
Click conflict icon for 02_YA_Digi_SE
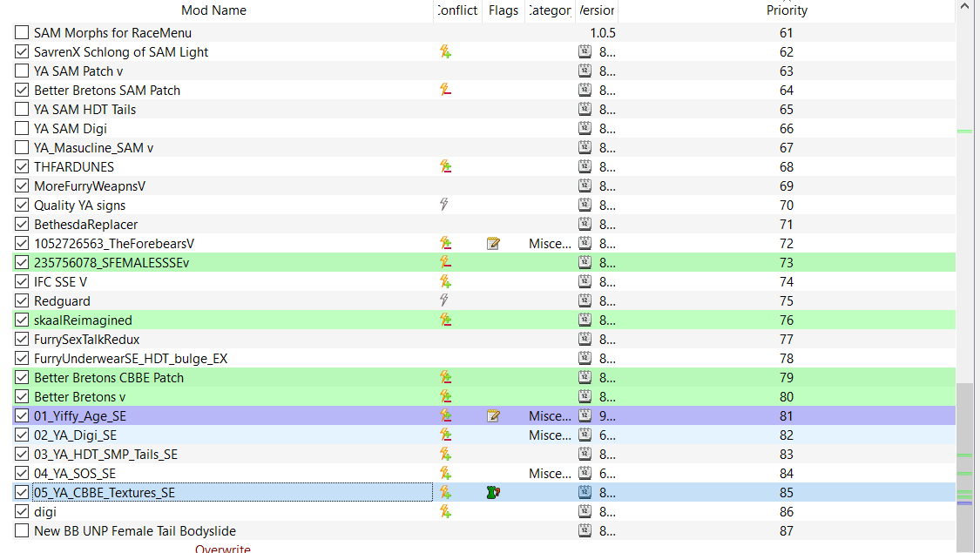click(445, 435)
